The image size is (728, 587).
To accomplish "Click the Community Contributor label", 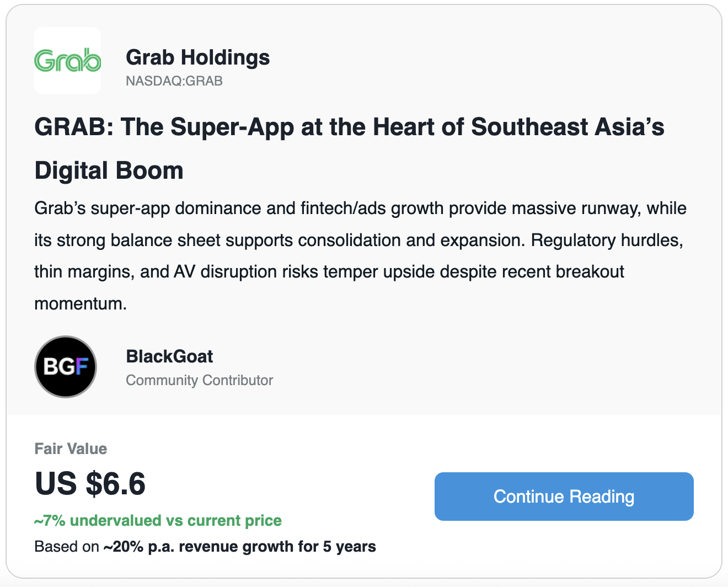I will (199, 380).
